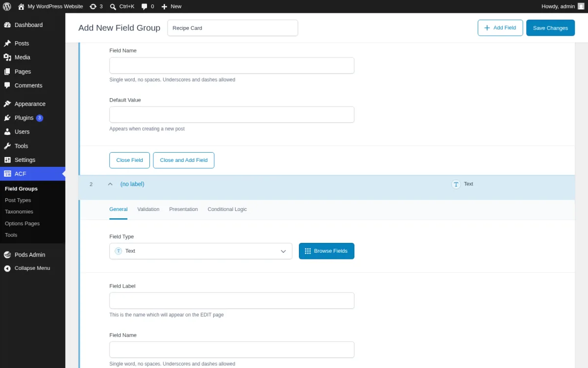588x368 pixels.
Task: Click the Collapse Menu arrow icon
Action: coord(7,268)
